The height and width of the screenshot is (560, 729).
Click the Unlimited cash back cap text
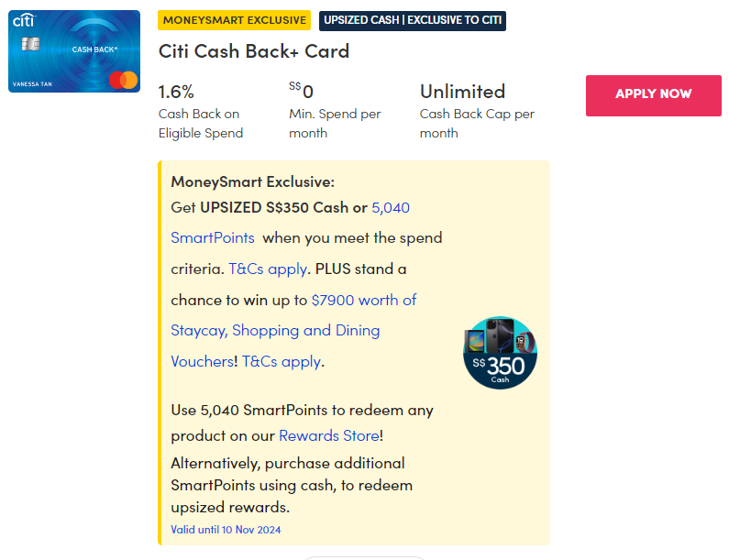pyautogui.click(x=462, y=92)
